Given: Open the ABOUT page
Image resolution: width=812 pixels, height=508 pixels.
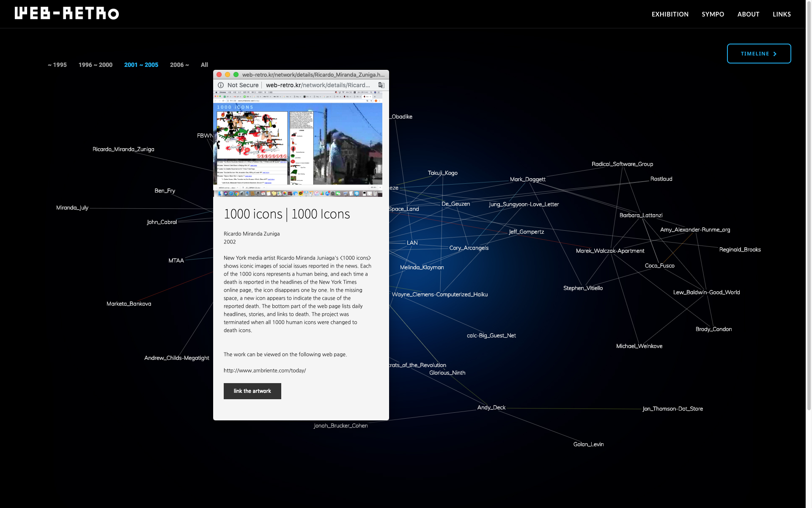Looking at the screenshot, I should click(x=748, y=14).
